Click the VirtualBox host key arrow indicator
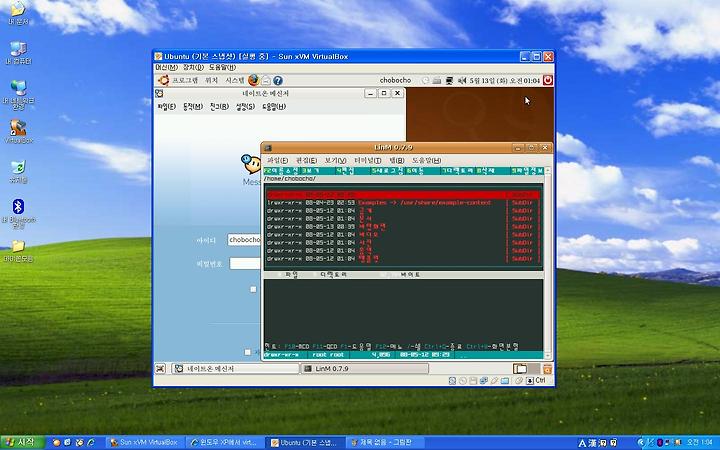 [530, 381]
